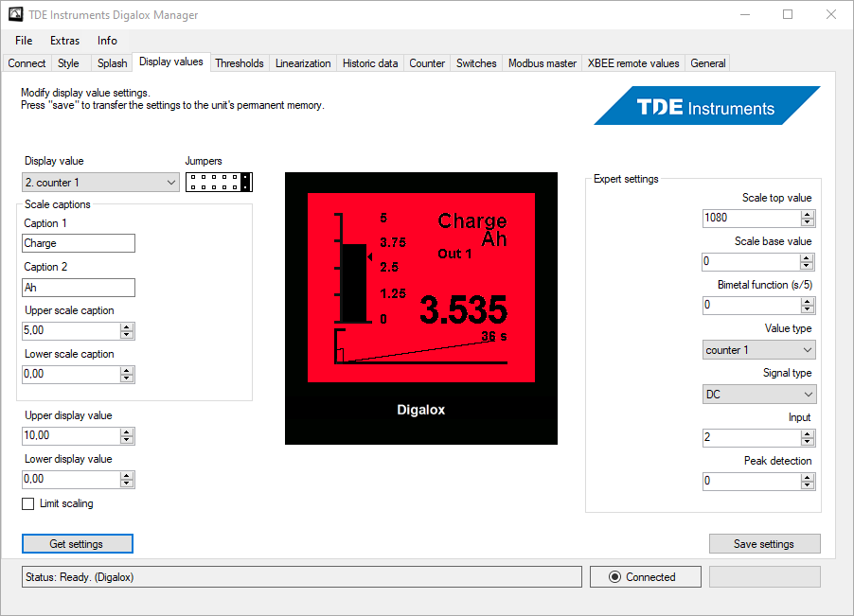Click the Get settings button

[78, 544]
